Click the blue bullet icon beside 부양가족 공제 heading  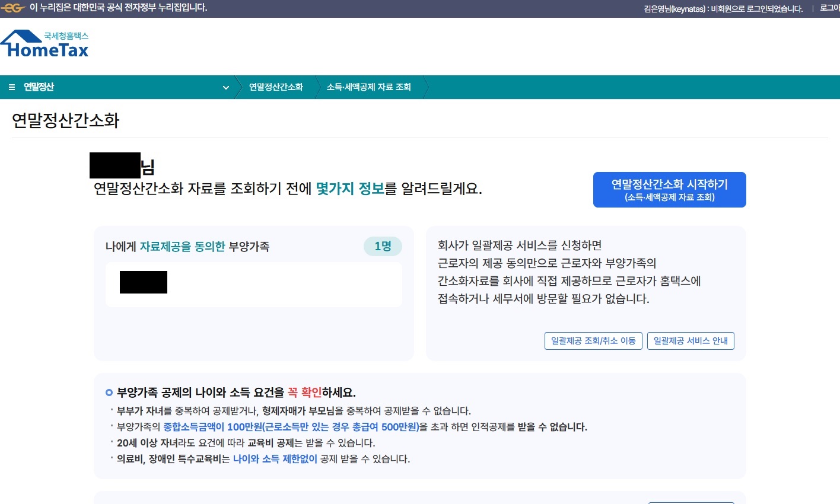tap(109, 393)
